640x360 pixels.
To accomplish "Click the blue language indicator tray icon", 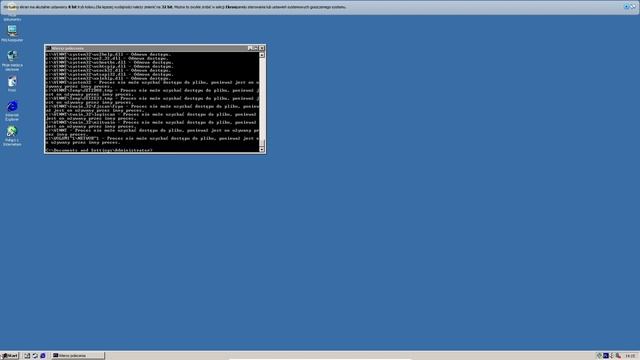I will pos(606,356).
